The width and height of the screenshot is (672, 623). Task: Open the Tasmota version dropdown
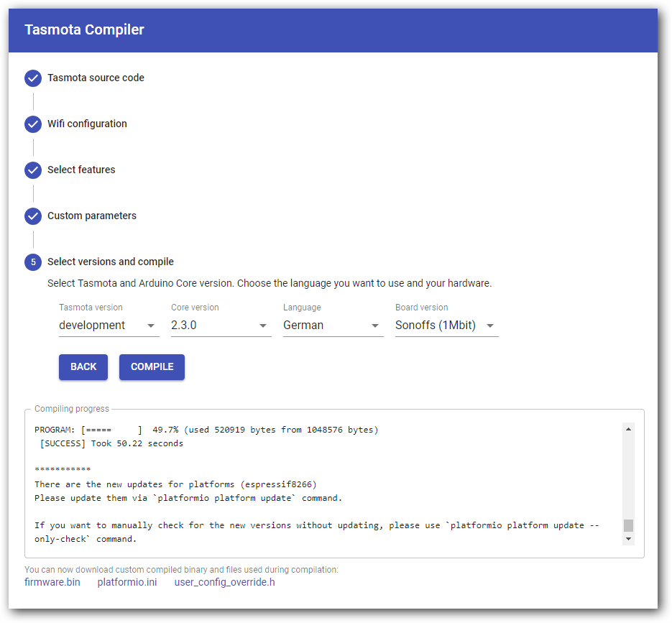(109, 326)
